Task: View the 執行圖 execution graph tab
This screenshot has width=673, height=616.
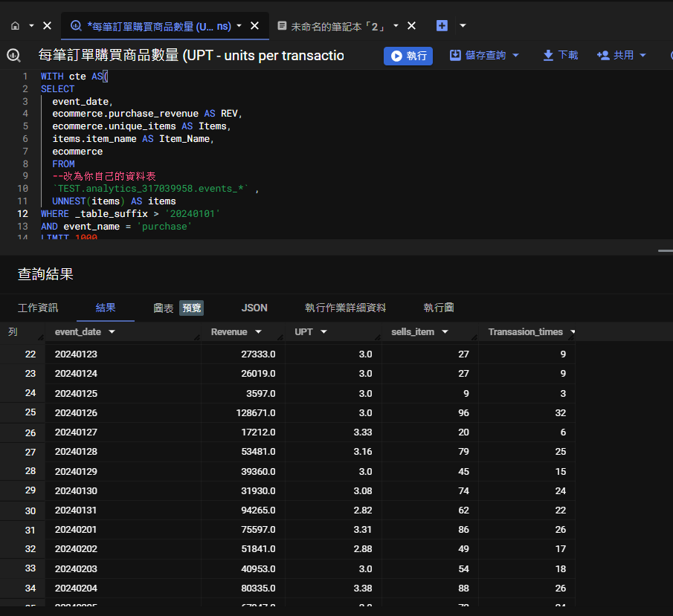Action: point(439,308)
